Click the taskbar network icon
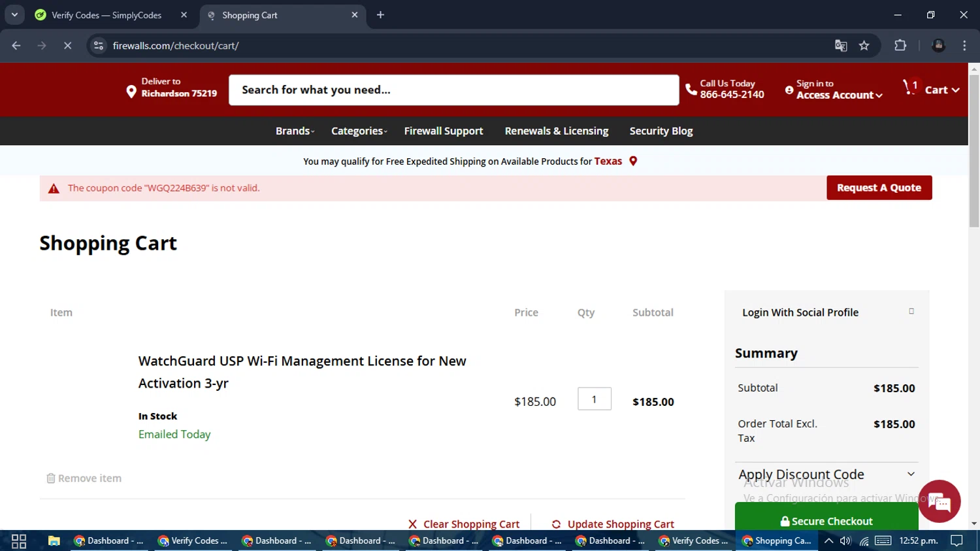This screenshot has height=551, width=980. 864,541
